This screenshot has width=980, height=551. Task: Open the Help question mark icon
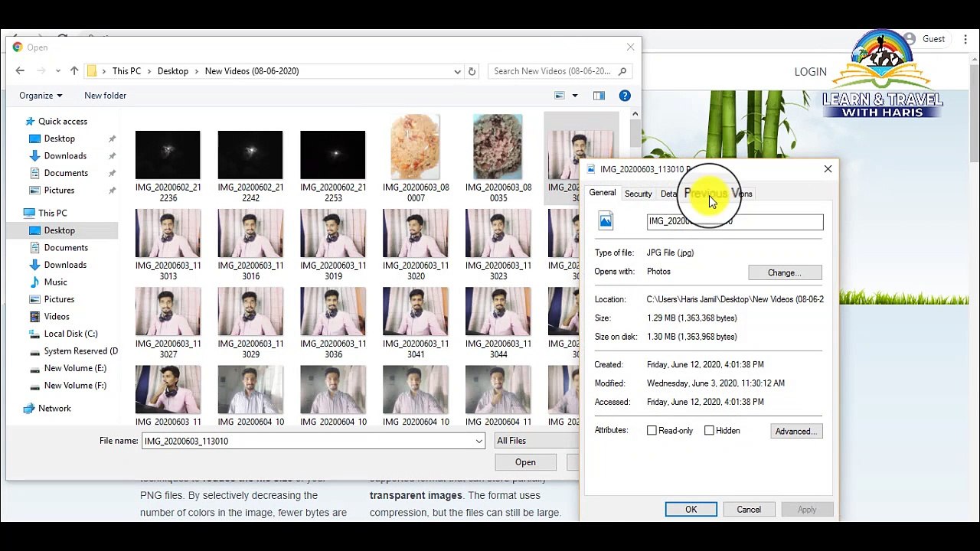pyautogui.click(x=625, y=96)
